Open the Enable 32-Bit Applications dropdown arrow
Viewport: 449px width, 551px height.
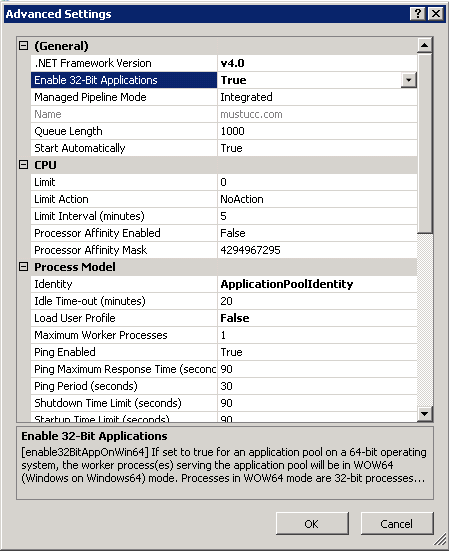pyautogui.click(x=409, y=80)
